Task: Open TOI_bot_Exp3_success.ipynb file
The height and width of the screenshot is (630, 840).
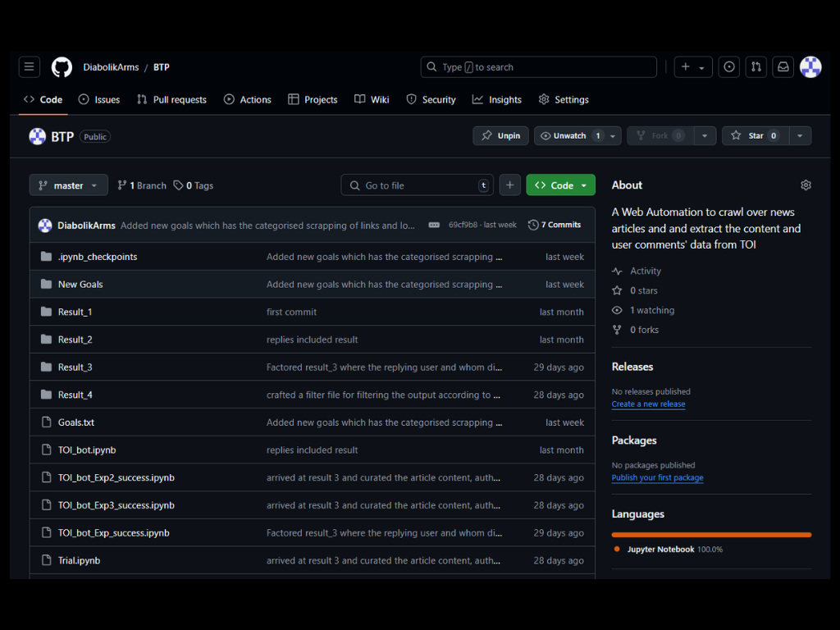Action: 116,505
